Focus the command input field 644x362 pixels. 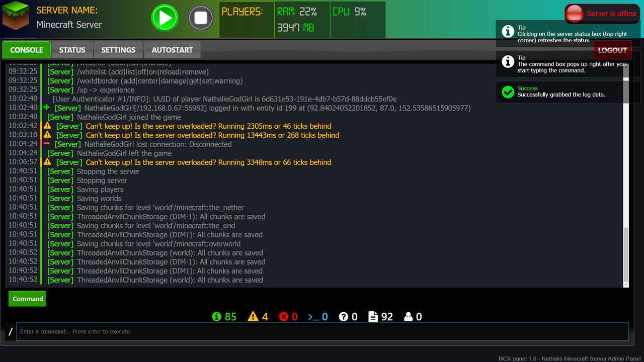(x=322, y=331)
